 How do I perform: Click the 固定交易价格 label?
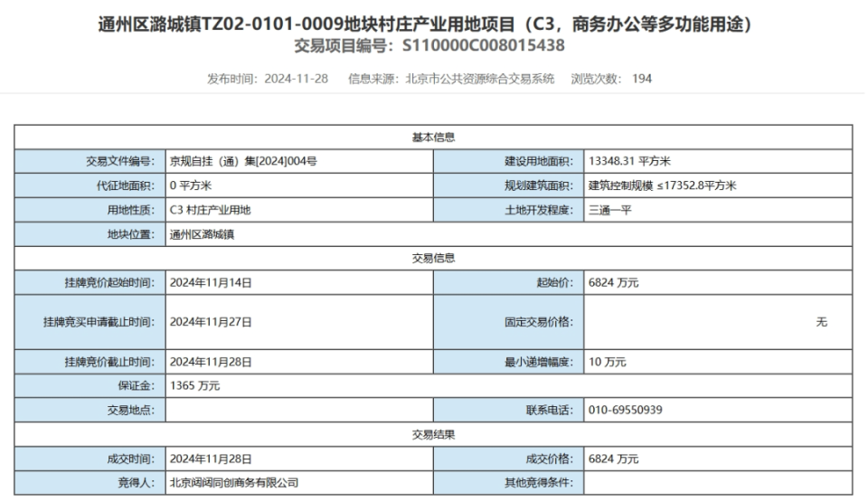(539, 322)
